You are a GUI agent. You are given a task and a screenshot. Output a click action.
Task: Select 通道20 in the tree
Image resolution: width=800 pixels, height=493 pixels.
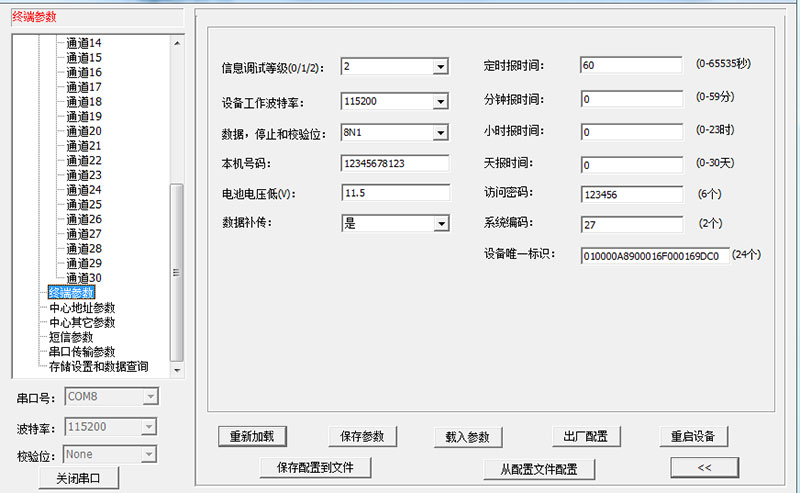[84, 131]
